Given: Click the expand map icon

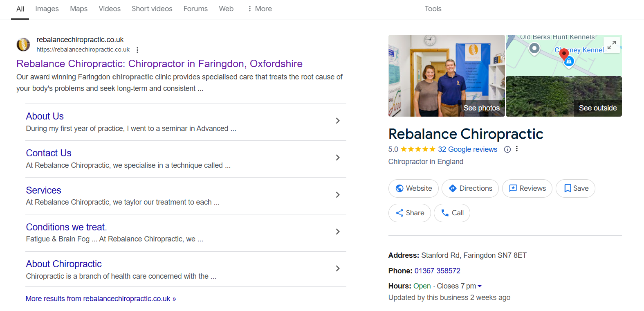Looking at the screenshot, I should pyautogui.click(x=612, y=45).
